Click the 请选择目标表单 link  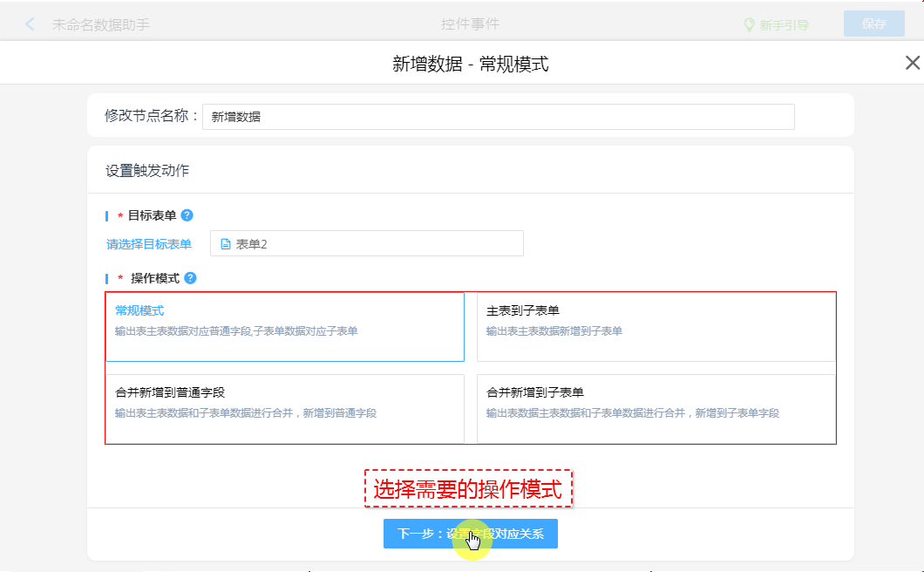pos(149,244)
